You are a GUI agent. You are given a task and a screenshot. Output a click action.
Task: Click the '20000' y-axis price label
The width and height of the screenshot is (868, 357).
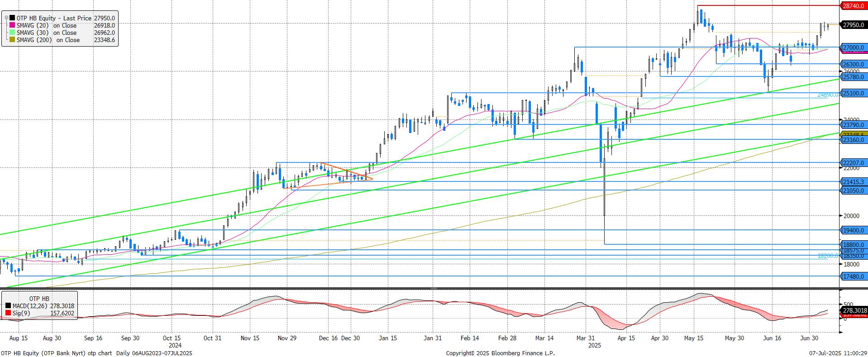851,216
